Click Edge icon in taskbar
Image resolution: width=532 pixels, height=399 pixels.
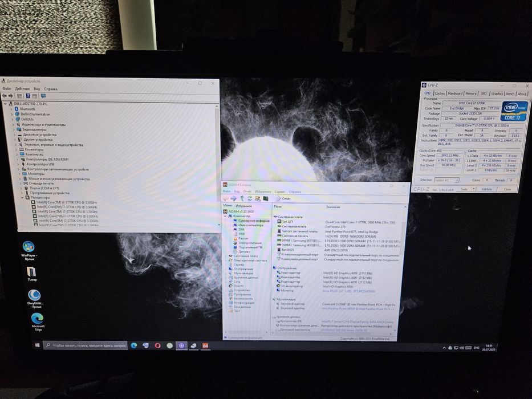[134, 345]
